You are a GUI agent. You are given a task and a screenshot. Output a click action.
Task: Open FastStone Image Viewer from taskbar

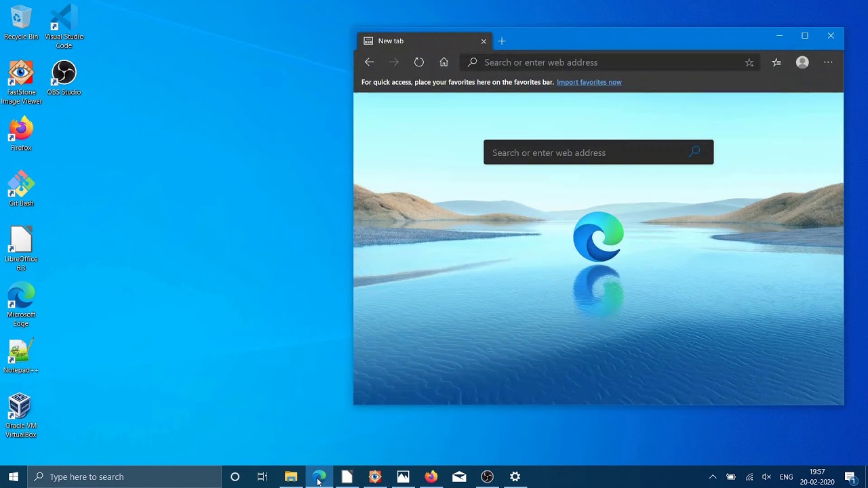click(375, 476)
